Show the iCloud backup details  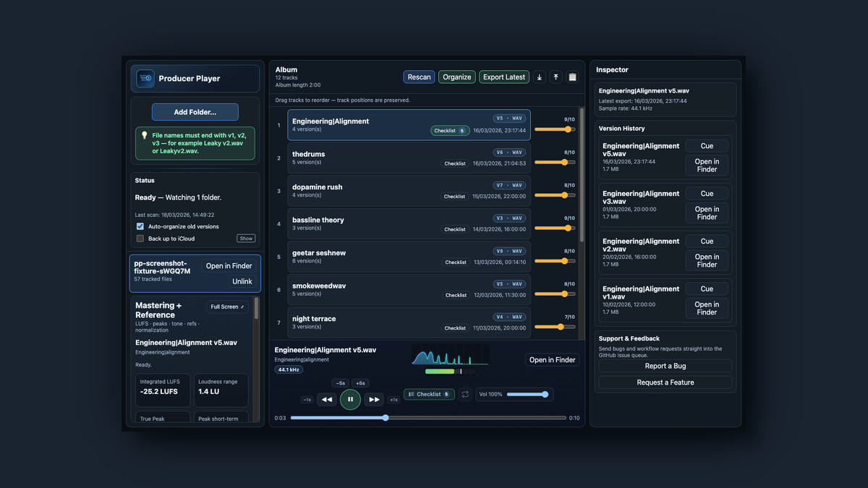(x=246, y=239)
